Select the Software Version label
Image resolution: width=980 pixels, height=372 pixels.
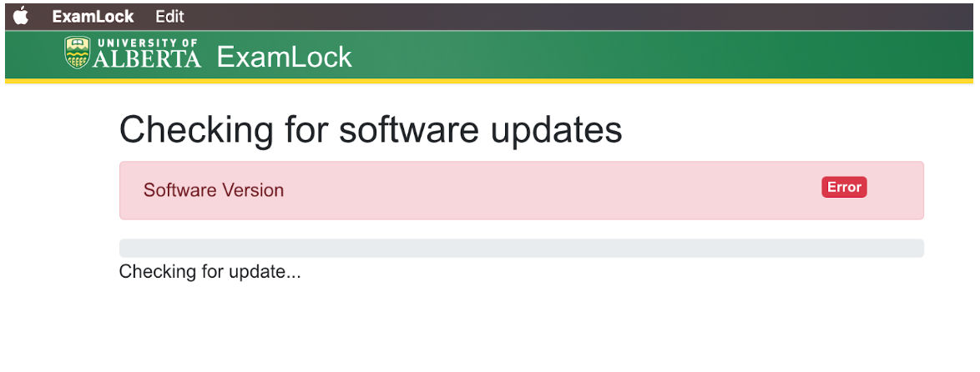(x=214, y=190)
